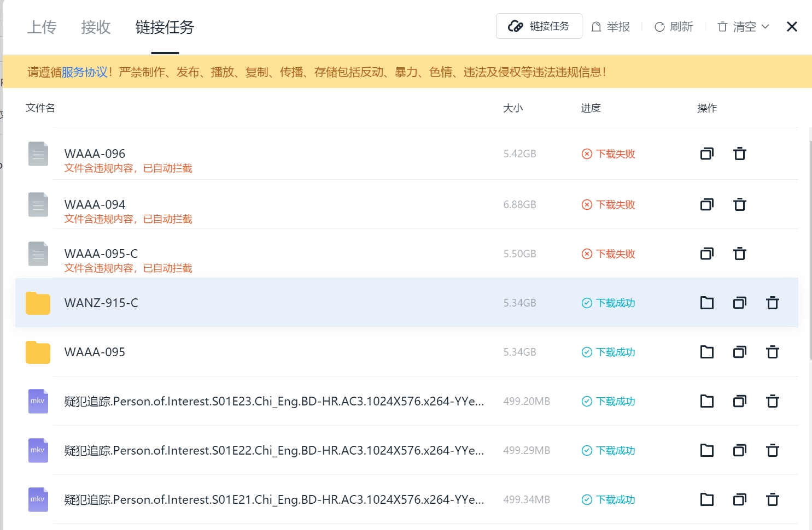Open folder location of WAAA-095
The width and height of the screenshot is (812, 530).
click(706, 352)
